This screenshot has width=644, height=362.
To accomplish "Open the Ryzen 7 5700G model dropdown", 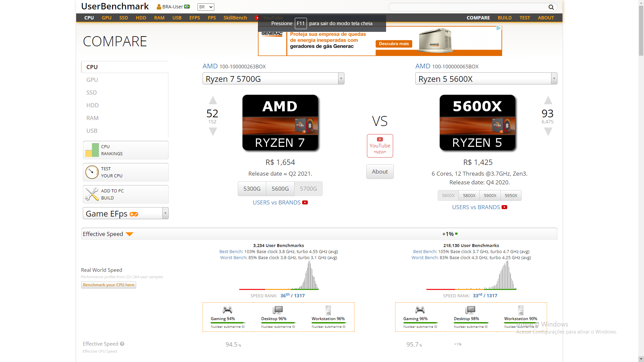I will tap(273, 79).
